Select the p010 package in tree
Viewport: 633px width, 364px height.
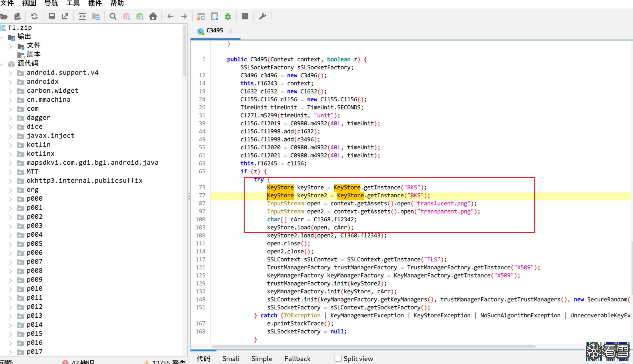(34, 289)
